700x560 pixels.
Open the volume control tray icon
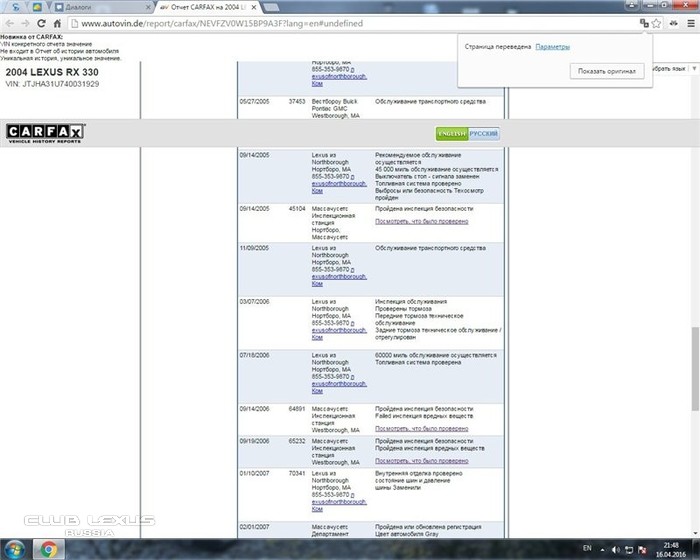(x=616, y=550)
